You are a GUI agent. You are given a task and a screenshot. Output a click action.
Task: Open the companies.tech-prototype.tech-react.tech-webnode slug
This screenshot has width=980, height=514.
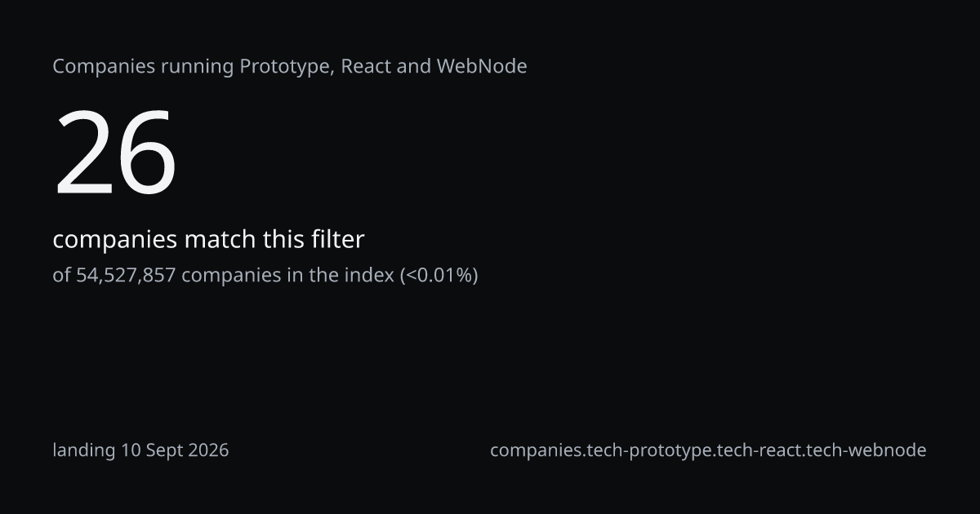coord(708,450)
